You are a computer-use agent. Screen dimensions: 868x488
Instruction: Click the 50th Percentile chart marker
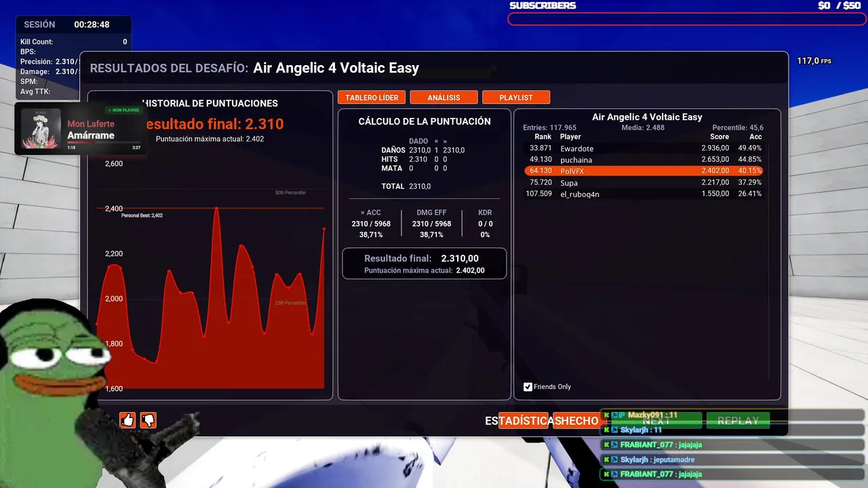(290, 192)
